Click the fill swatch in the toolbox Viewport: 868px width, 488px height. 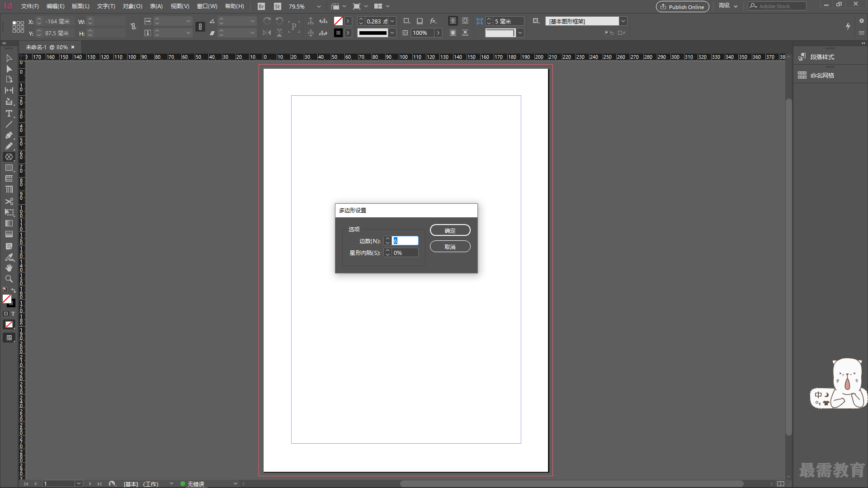7,299
